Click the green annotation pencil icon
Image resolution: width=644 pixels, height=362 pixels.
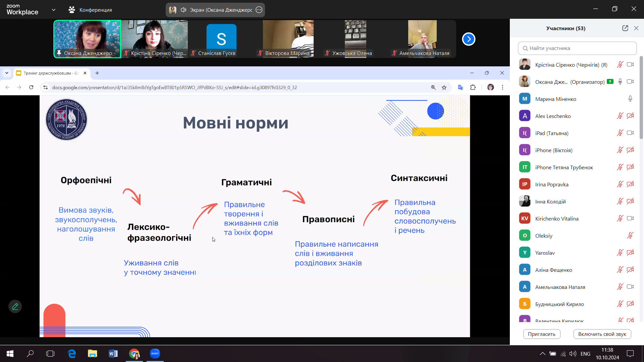pos(15,306)
